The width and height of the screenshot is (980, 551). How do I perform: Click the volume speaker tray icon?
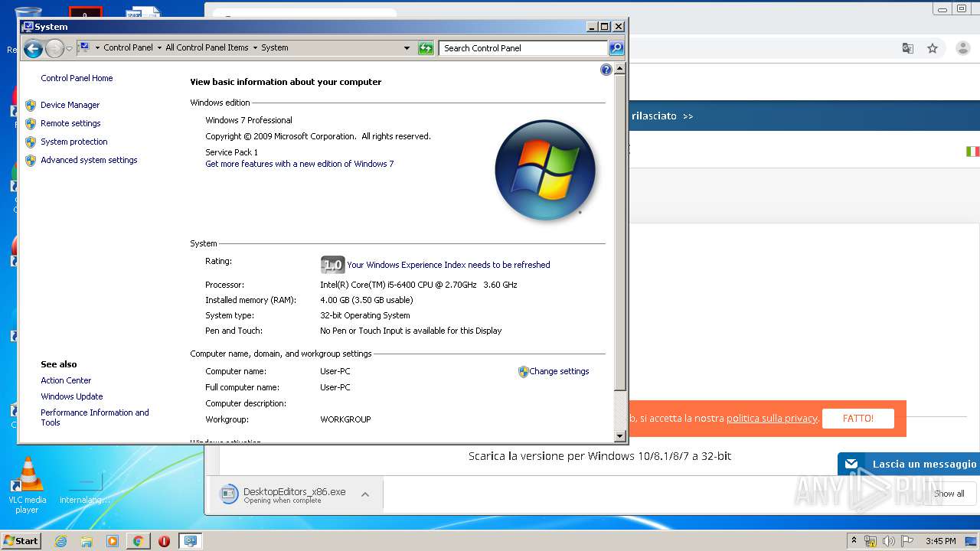[888, 541]
